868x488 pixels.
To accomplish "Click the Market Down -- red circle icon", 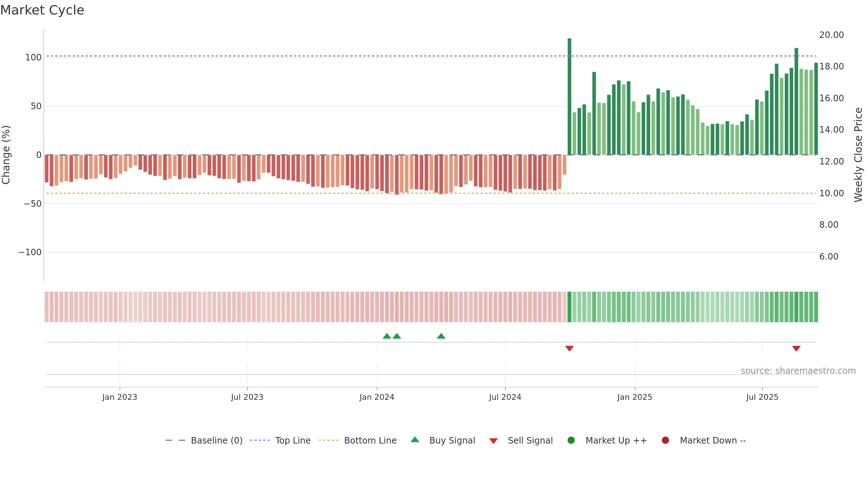I will (665, 440).
